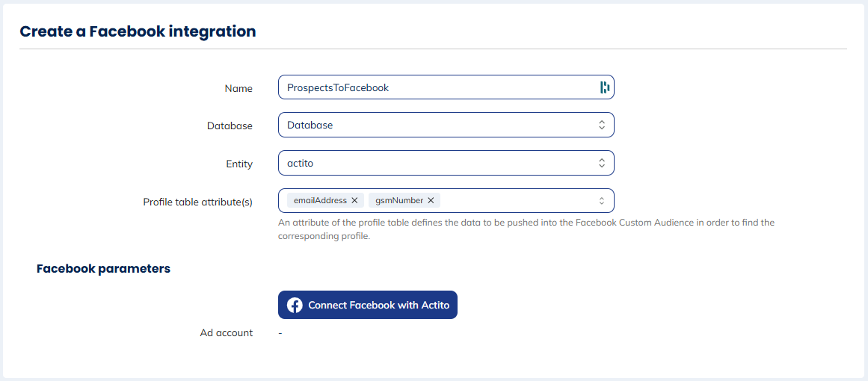This screenshot has height=381, width=868.
Task: Click the up-down chevron of the Database selector
Action: click(601, 125)
